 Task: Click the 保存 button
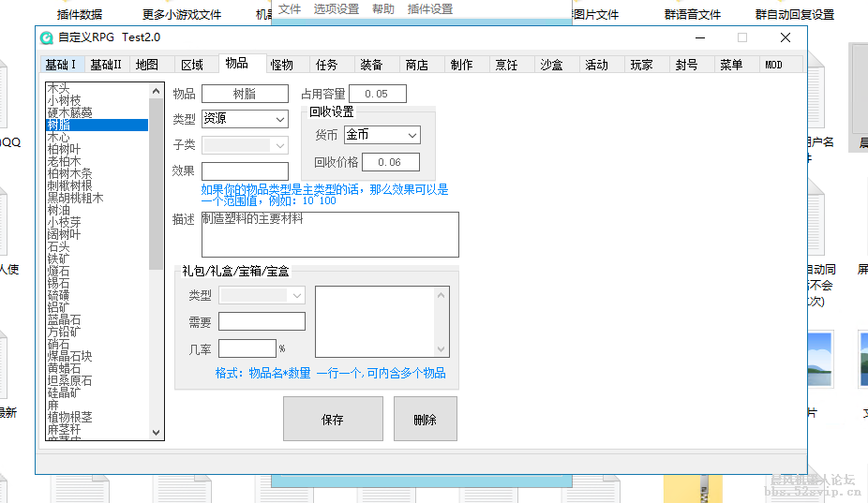(333, 419)
